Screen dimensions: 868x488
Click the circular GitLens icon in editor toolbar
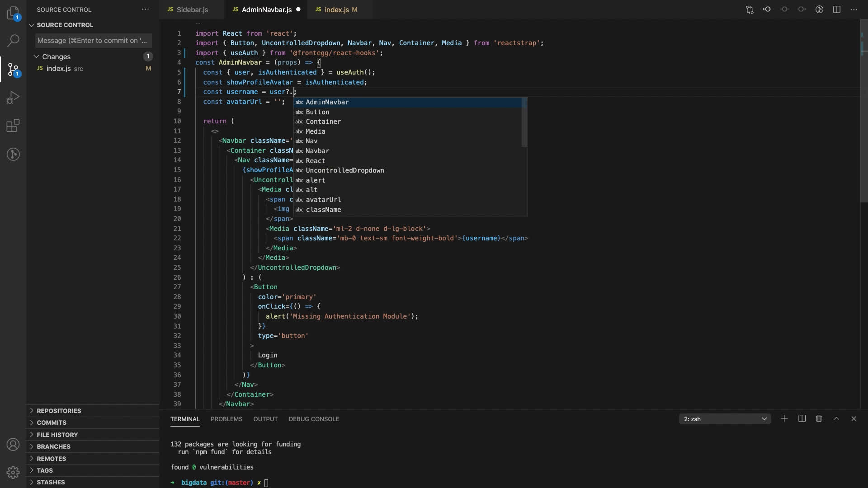point(819,9)
